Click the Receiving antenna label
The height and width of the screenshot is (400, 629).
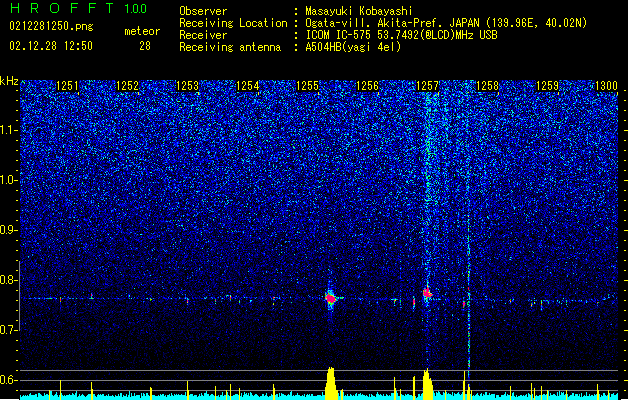[x=230, y=47]
